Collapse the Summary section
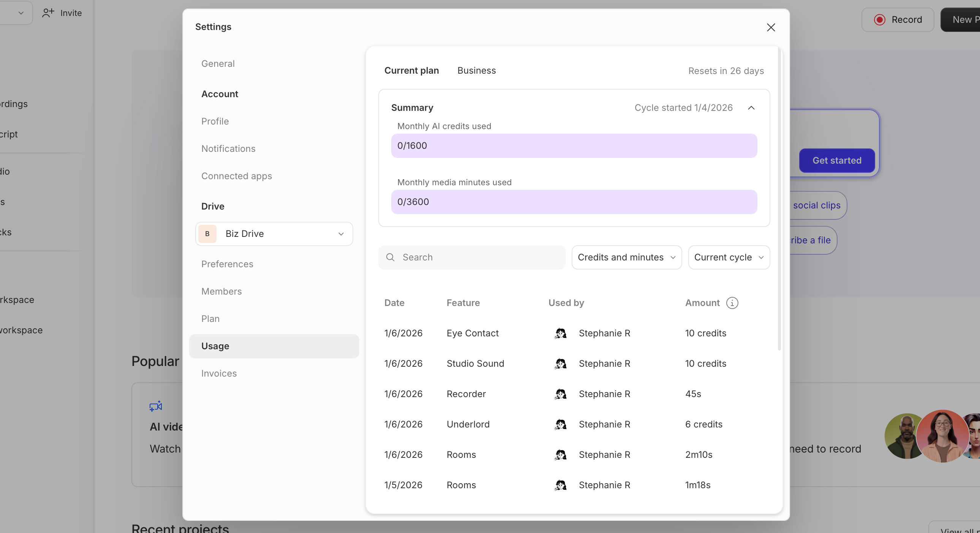Viewport: 980px width, 533px height. point(751,107)
